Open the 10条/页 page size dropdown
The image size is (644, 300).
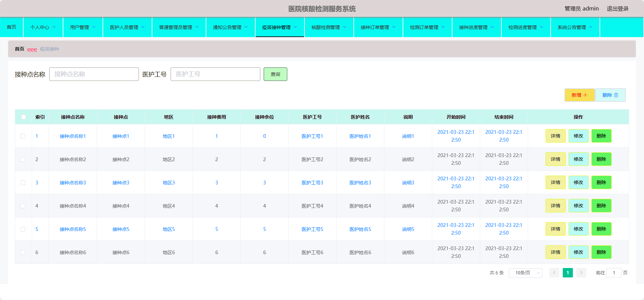[x=525, y=273]
